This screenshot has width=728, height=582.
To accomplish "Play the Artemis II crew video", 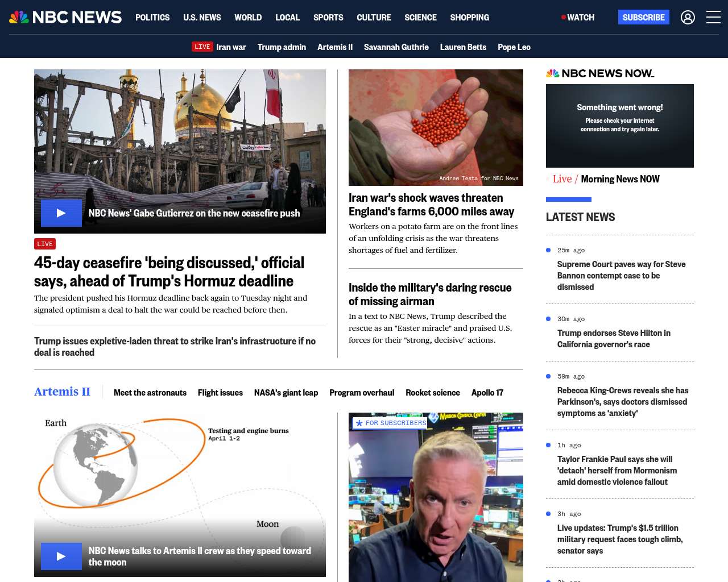I will tap(61, 556).
